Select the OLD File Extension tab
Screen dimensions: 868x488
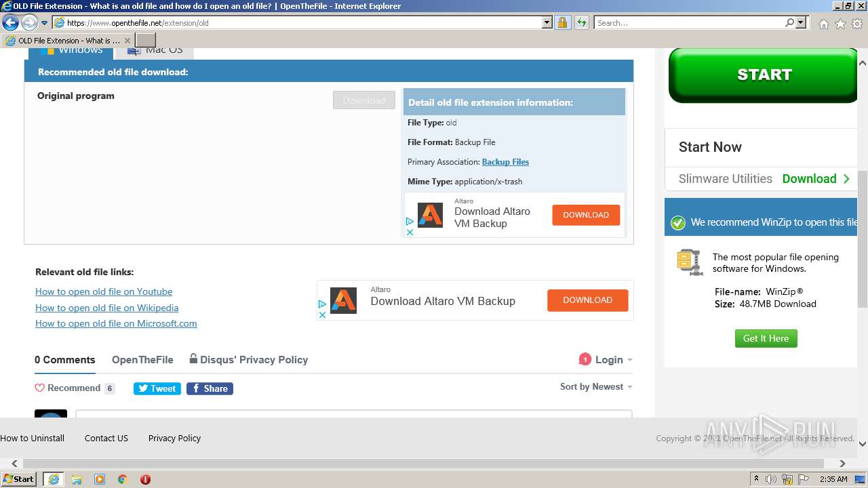68,41
